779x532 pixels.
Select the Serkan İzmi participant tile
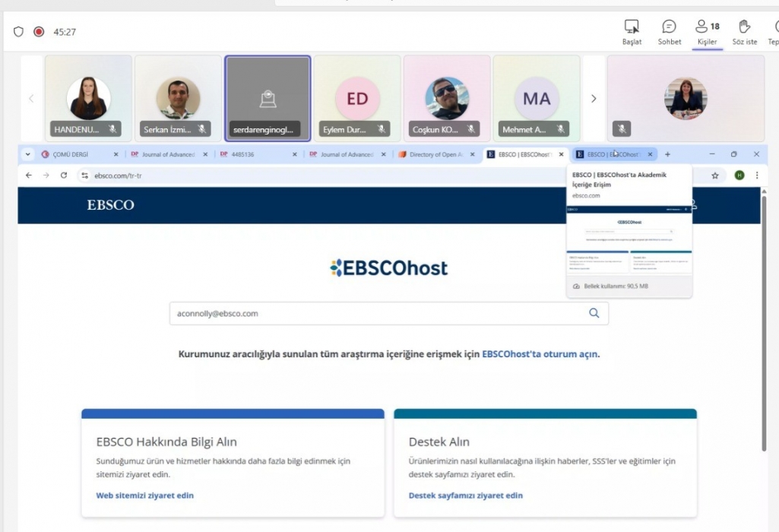pos(178,98)
